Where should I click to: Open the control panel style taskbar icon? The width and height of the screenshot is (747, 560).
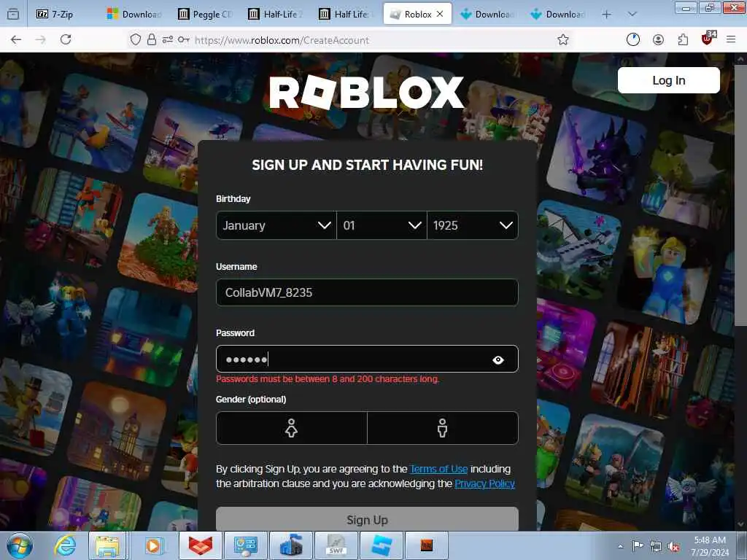246,545
